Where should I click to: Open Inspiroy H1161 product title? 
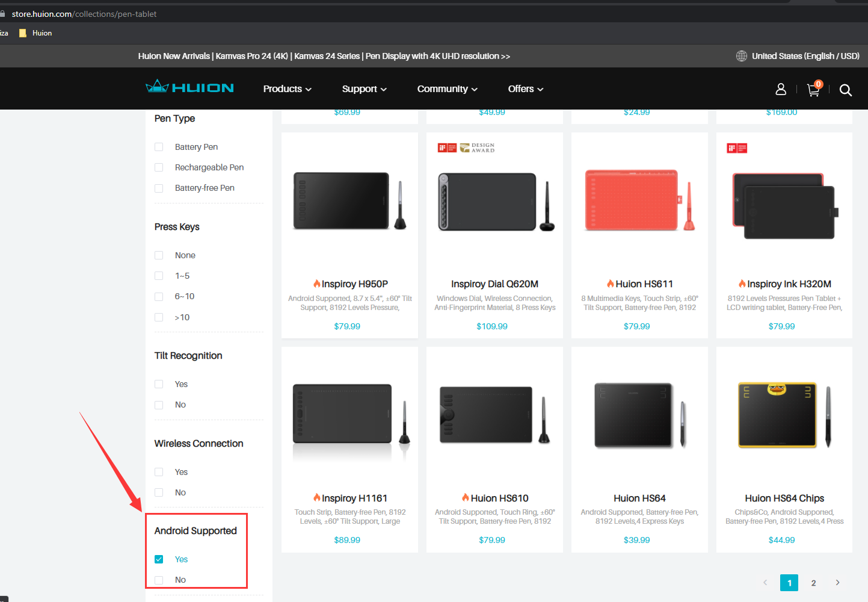point(354,498)
